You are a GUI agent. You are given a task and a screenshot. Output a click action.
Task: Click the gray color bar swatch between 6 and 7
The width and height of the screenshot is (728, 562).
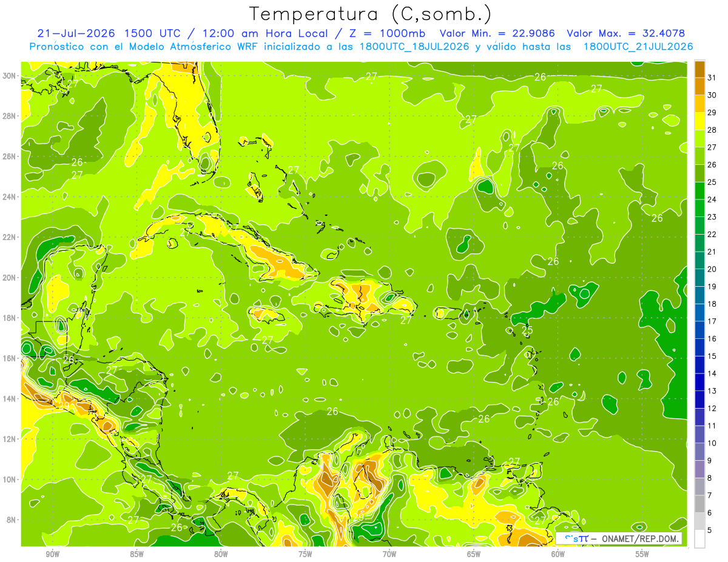click(699, 504)
